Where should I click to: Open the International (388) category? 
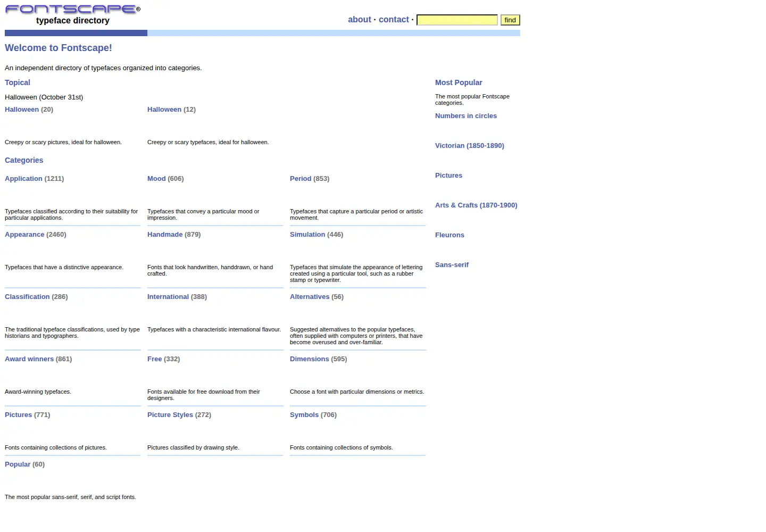(x=177, y=297)
